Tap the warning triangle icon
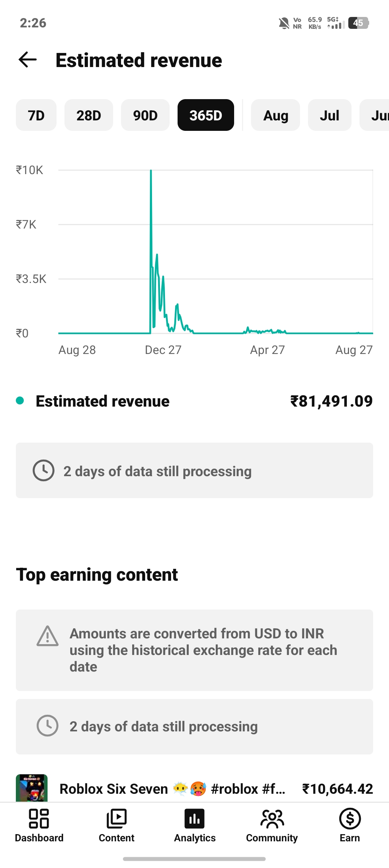389x868 pixels. pyautogui.click(x=48, y=636)
